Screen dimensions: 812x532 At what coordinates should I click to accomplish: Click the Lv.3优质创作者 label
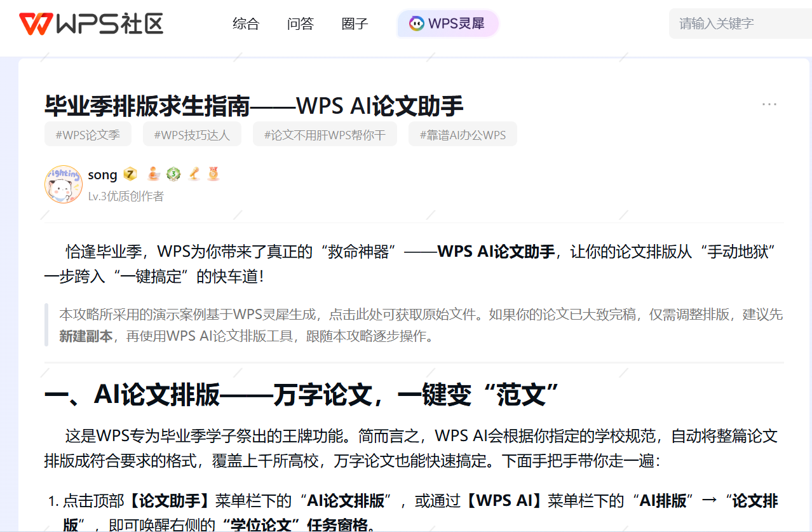click(x=126, y=196)
